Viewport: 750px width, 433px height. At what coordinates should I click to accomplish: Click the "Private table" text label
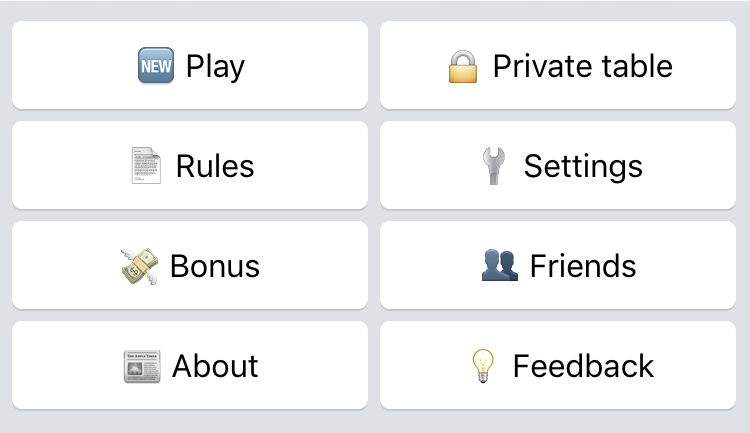[583, 66]
